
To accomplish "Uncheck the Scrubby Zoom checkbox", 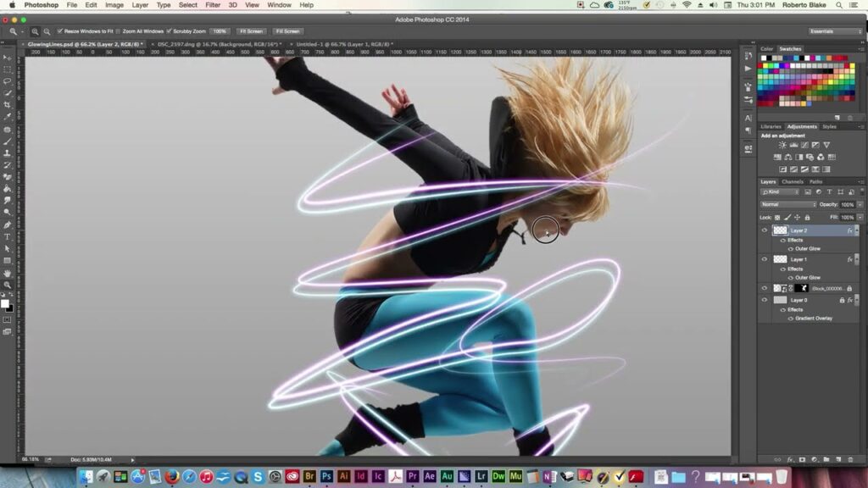I will tap(170, 31).
